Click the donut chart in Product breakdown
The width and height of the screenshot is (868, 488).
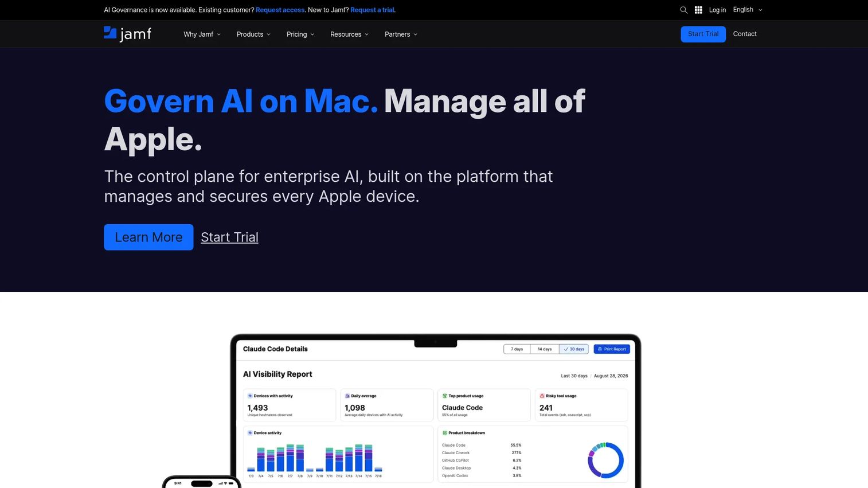[x=605, y=460]
